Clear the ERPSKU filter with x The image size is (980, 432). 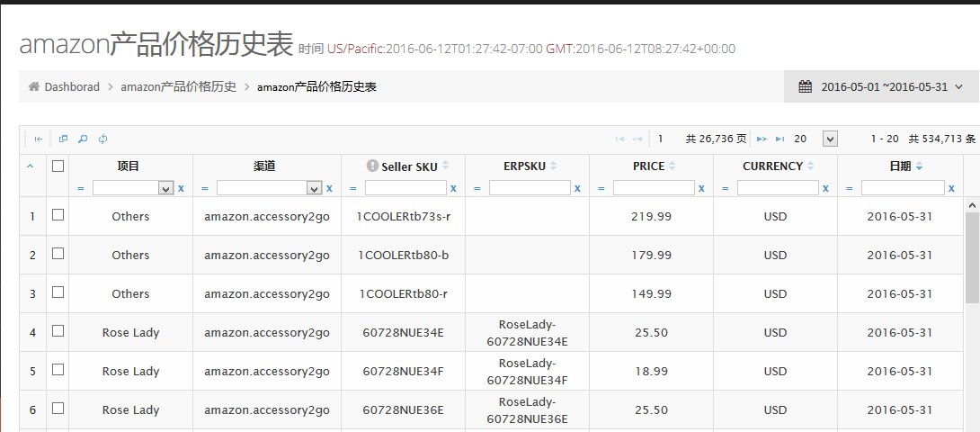(577, 188)
